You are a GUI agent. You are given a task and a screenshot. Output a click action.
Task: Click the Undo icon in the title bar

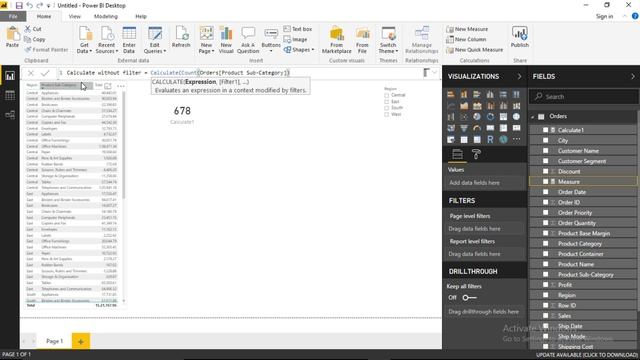tap(29, 5)
